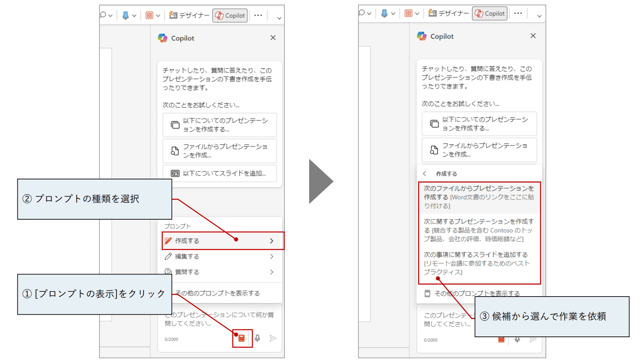
Task: Click send arrow icon in left chat input
Action: coord(273,338)
